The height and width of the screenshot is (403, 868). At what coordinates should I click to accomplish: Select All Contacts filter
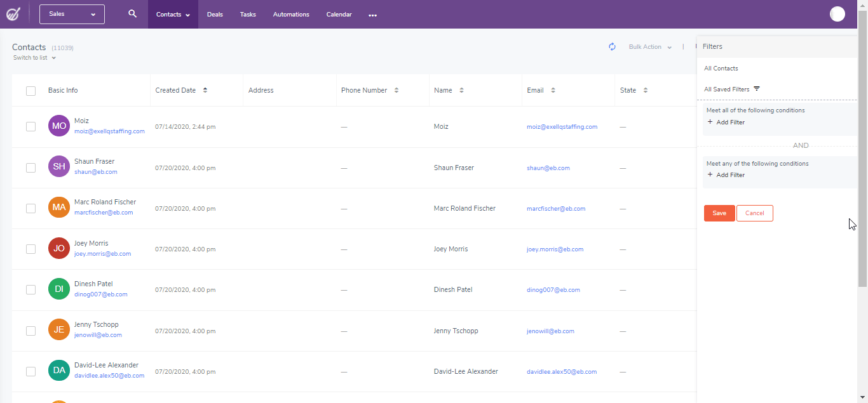[721, 69]
